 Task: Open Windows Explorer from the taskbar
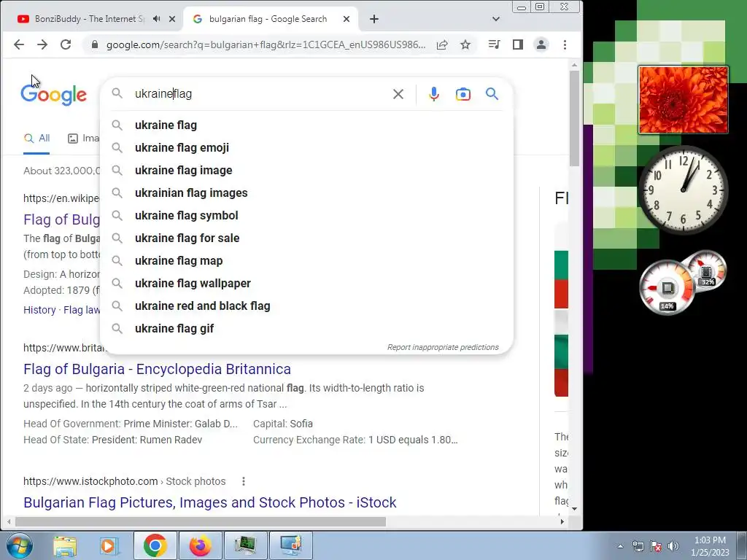(x=65, y=545)
